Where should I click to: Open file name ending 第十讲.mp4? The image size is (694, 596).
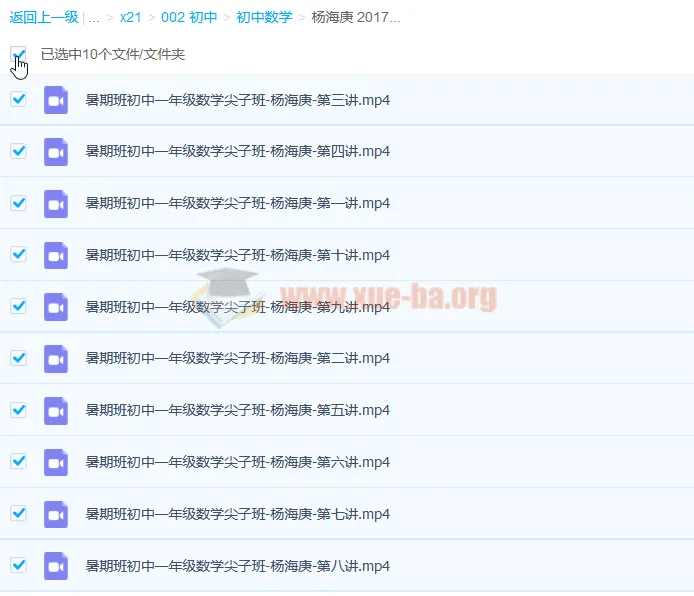[238, 255]
